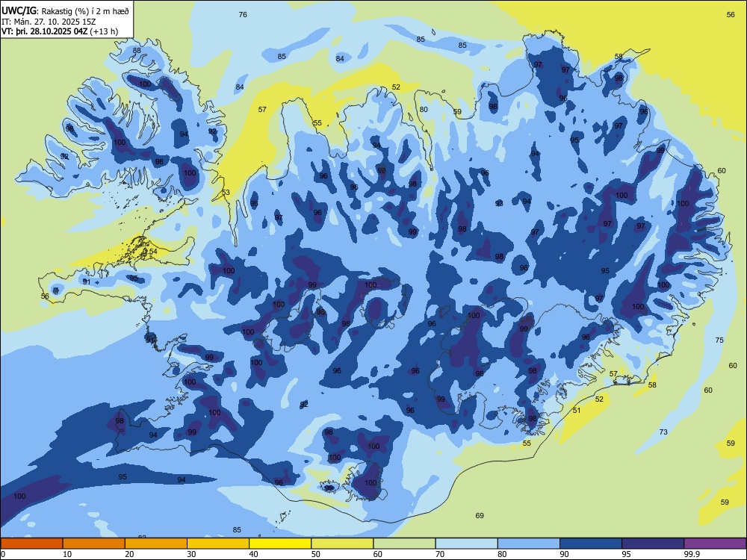Select the dark orange 0–10 legend swatch

pos(31,544)
